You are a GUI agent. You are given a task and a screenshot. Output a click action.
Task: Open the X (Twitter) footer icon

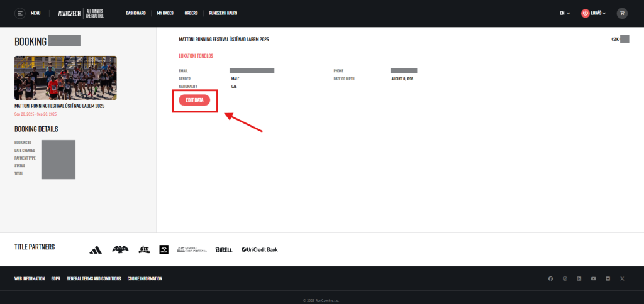622,279
